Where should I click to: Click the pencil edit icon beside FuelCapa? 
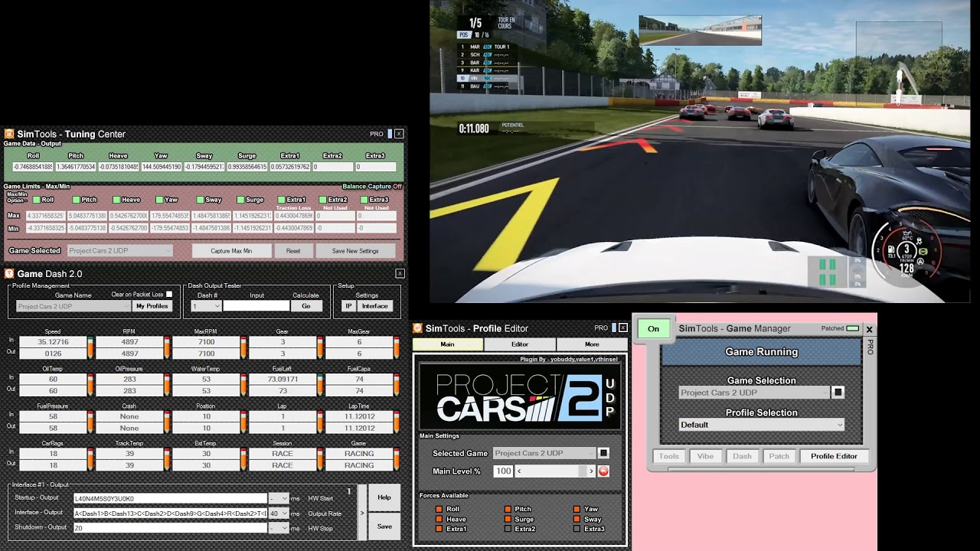point(397,385)
